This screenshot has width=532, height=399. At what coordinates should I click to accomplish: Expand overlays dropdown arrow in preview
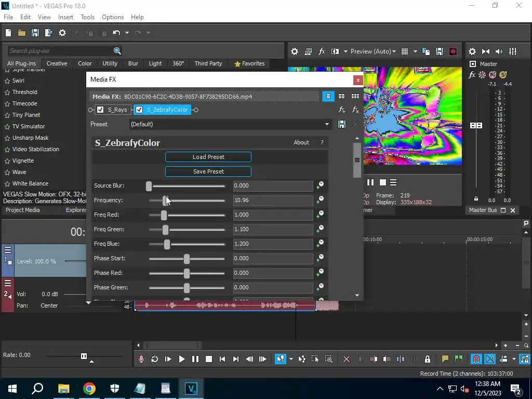click(415, 51)
